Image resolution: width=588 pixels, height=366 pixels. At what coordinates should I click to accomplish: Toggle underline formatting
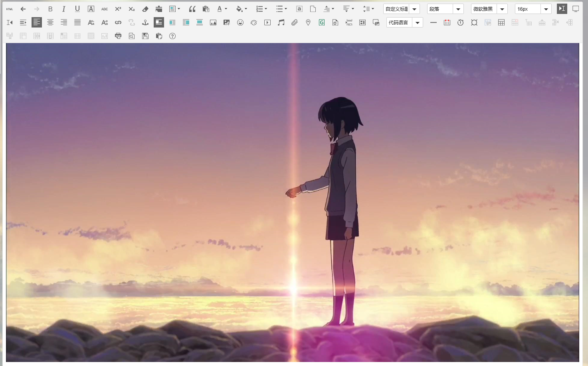point(77,9)
